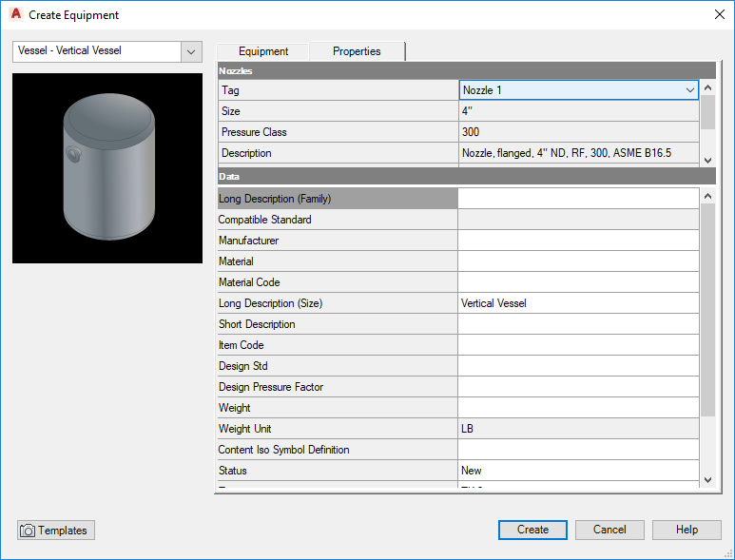This screenshot has width=735, height=560.
Task: Select the 'Long Description (Family)' label row
Action: pos(338,199)
